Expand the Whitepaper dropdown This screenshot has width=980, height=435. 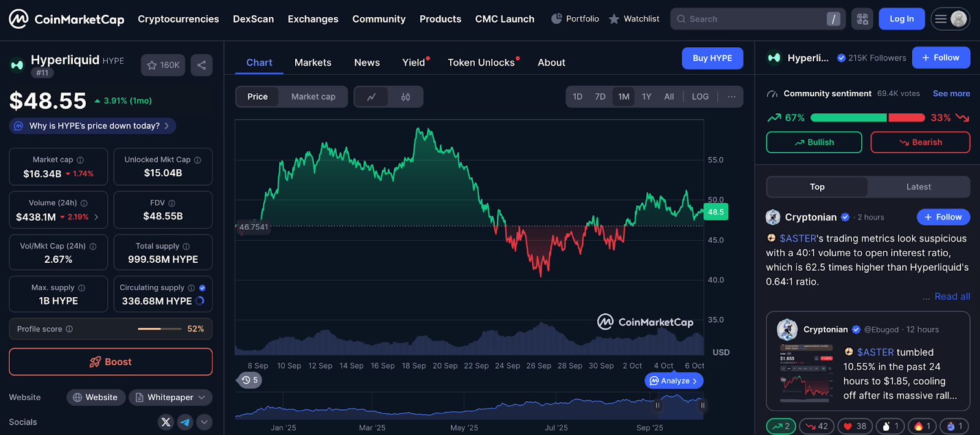coord(170,397)
